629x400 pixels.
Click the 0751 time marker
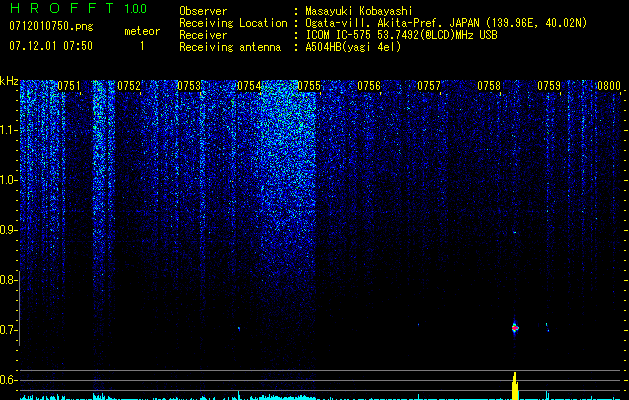pyautogui.click(x=69, y=86)
